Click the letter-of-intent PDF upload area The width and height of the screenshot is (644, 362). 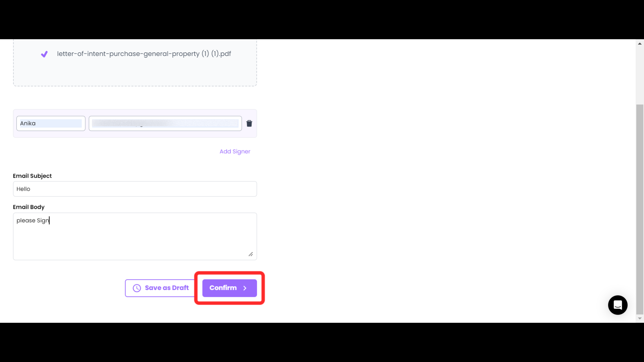[135, 63]
